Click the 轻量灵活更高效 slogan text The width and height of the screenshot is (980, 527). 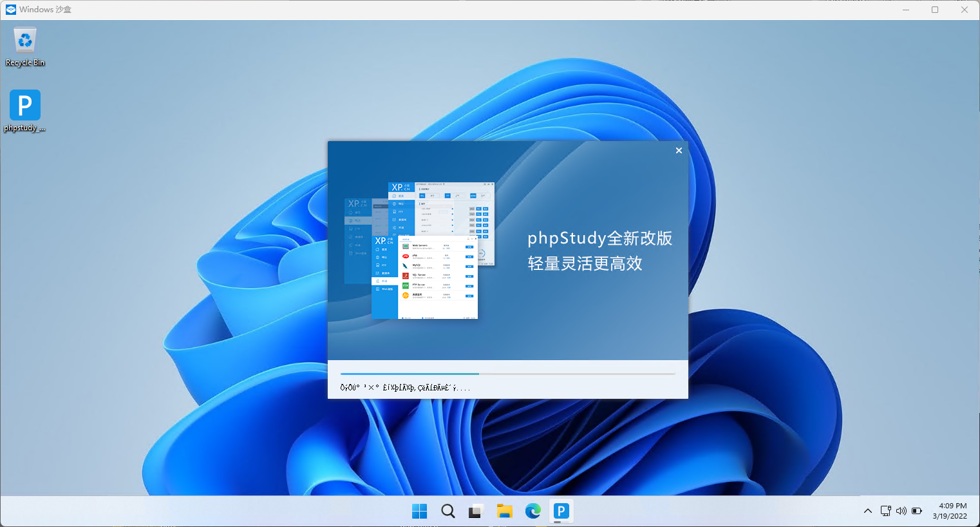[x=585, y=263]
